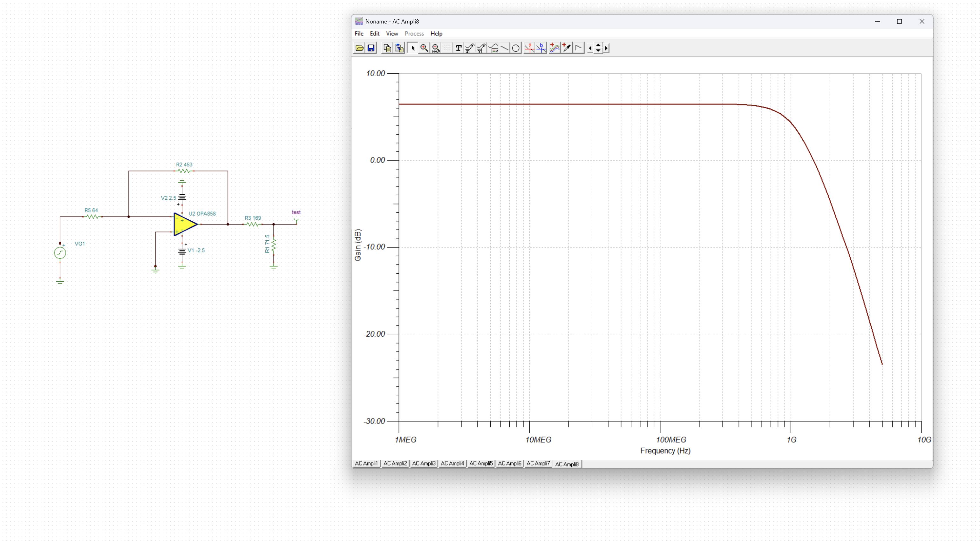Screen dimensions: 980x542
Task: Click the -20.00 gain axis value
Action: [x=374, y=334]
